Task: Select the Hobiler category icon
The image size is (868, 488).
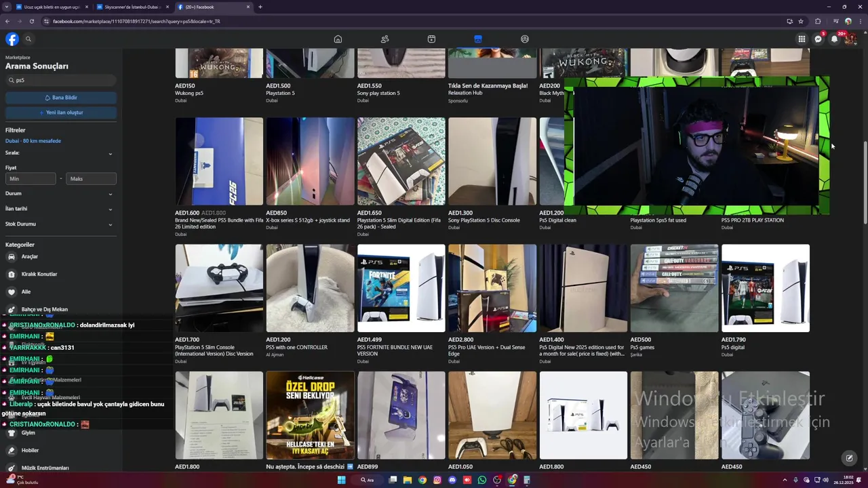Action: pyautogui.click(x=12, y=450)
